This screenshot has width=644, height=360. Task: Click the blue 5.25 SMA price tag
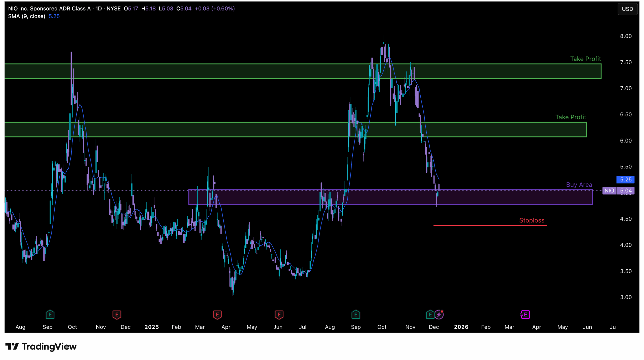[x=625, y=180]
